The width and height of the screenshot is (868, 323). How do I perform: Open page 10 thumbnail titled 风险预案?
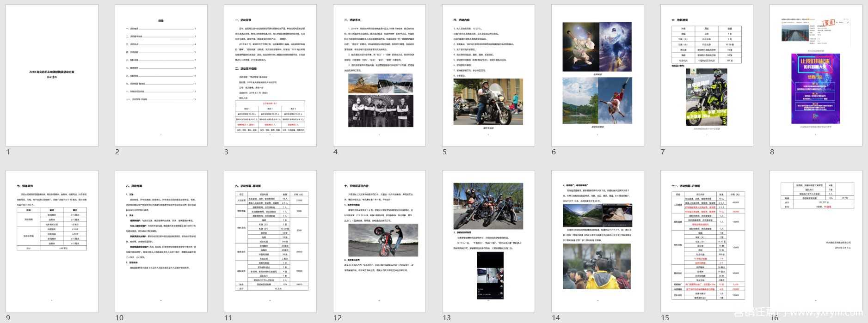161,241
